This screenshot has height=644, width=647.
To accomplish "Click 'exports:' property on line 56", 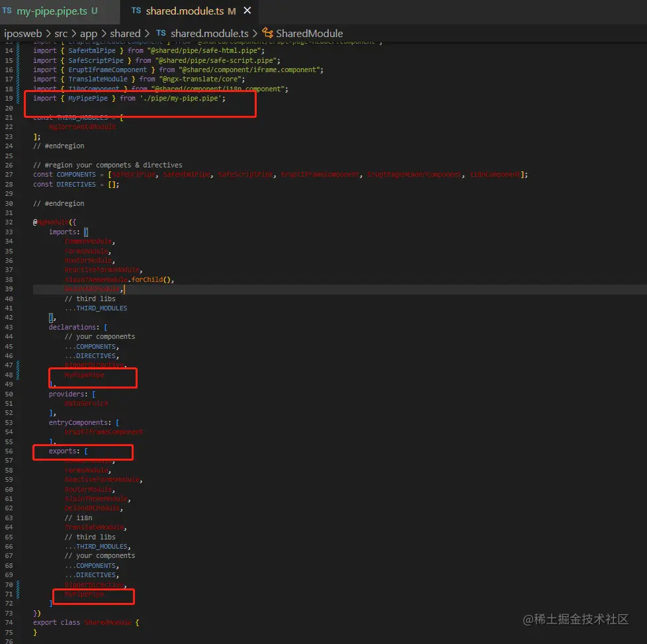I will click(x=64, y=451).
